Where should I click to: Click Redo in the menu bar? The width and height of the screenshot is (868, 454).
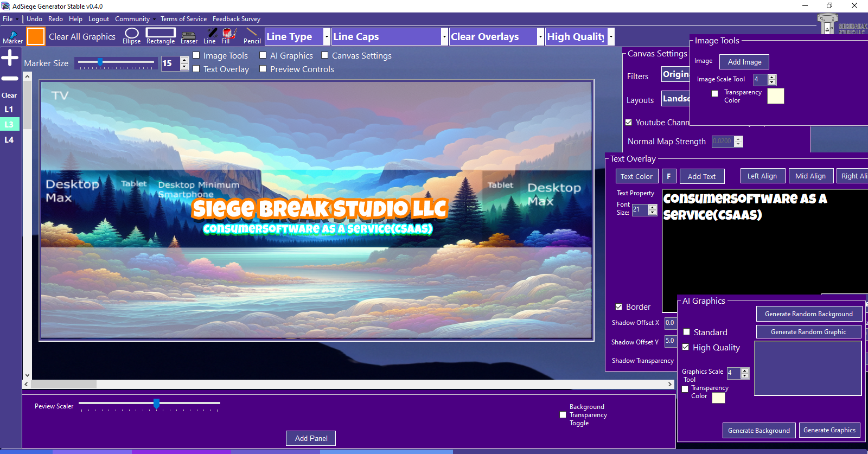[55, 19]
